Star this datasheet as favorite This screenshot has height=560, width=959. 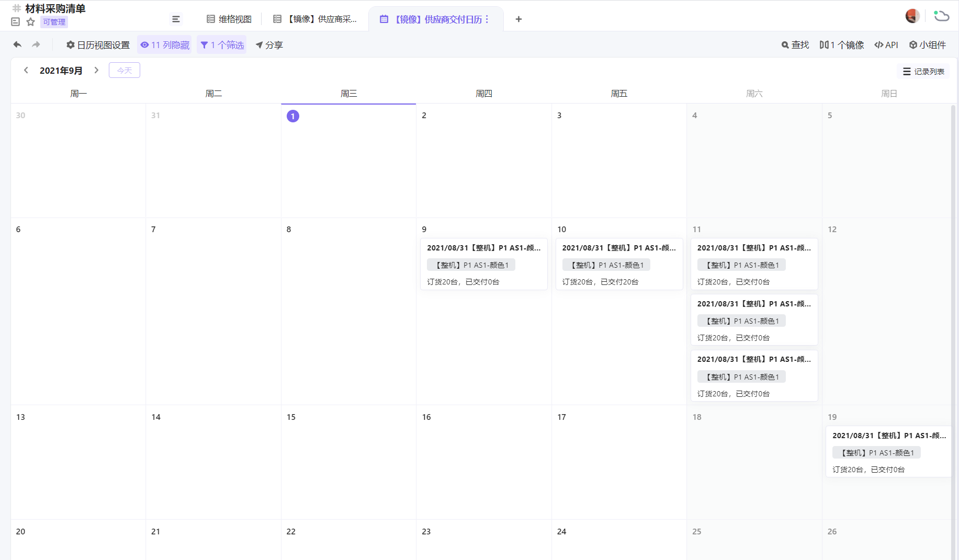coord(30,22)
